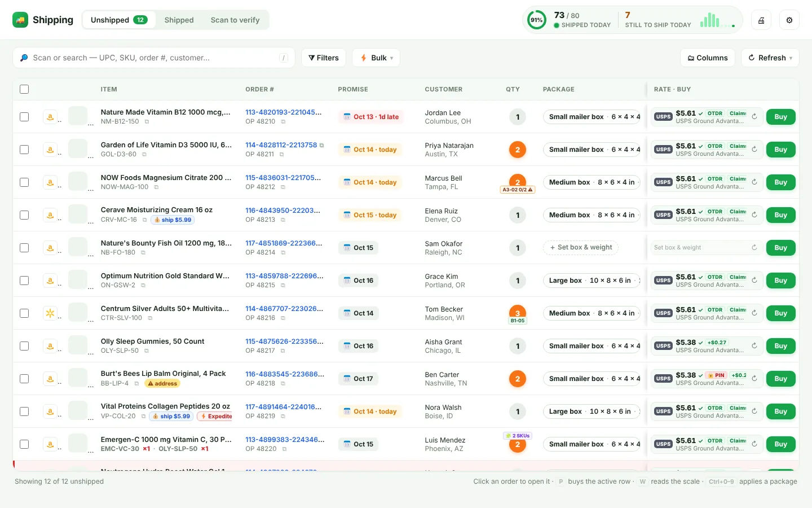This screenshot has height=508, width=812.
Task: Select the Optimum Nutrition Gold Standard checkbox
Action: (x=24, y=281)
